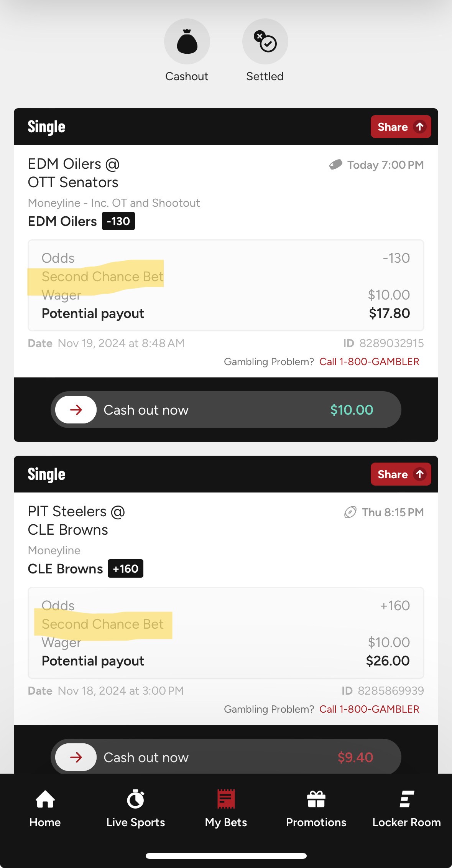Tap football icon beside Thu 8:15 PM
452x868 pixels.
(350, 512)
